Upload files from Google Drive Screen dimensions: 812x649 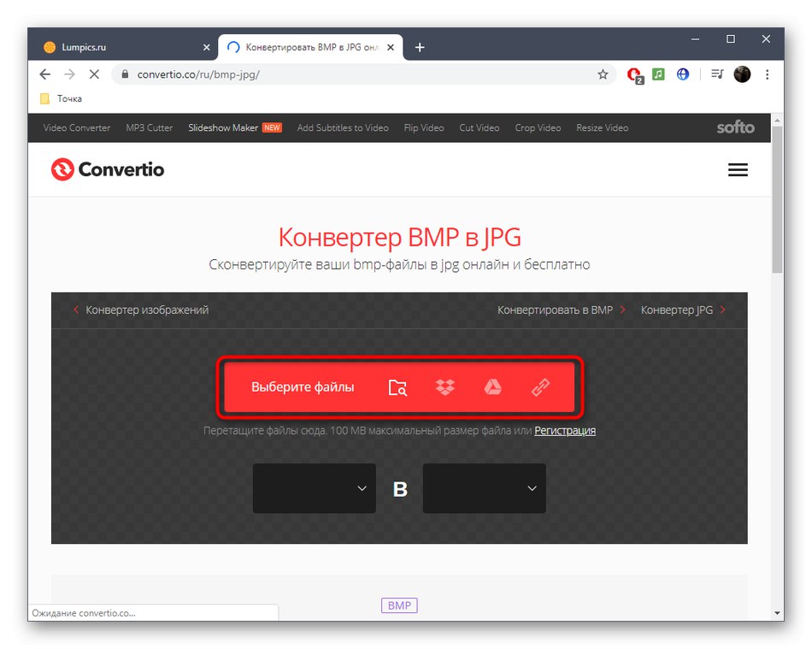point(492,387)
